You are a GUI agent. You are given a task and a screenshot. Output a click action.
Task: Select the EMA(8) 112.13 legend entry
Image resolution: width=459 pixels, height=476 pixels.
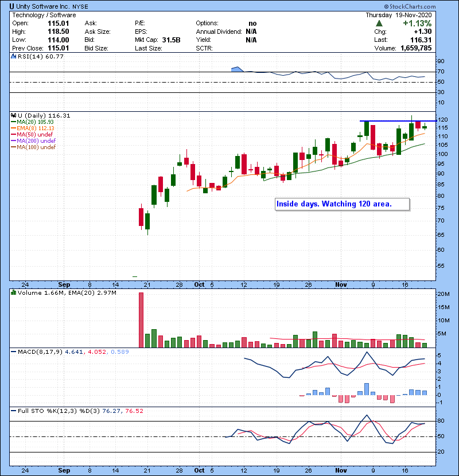(33, 128)
